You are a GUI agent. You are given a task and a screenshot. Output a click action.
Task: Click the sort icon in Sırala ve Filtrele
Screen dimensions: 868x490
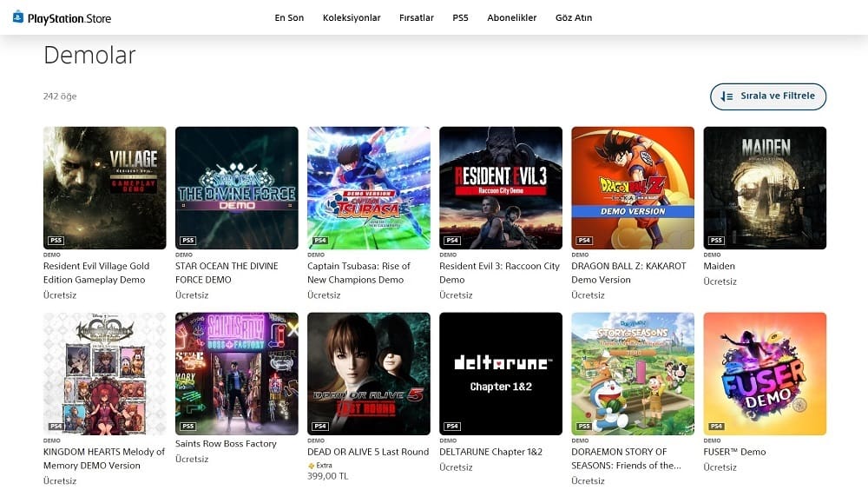[727, 96]
